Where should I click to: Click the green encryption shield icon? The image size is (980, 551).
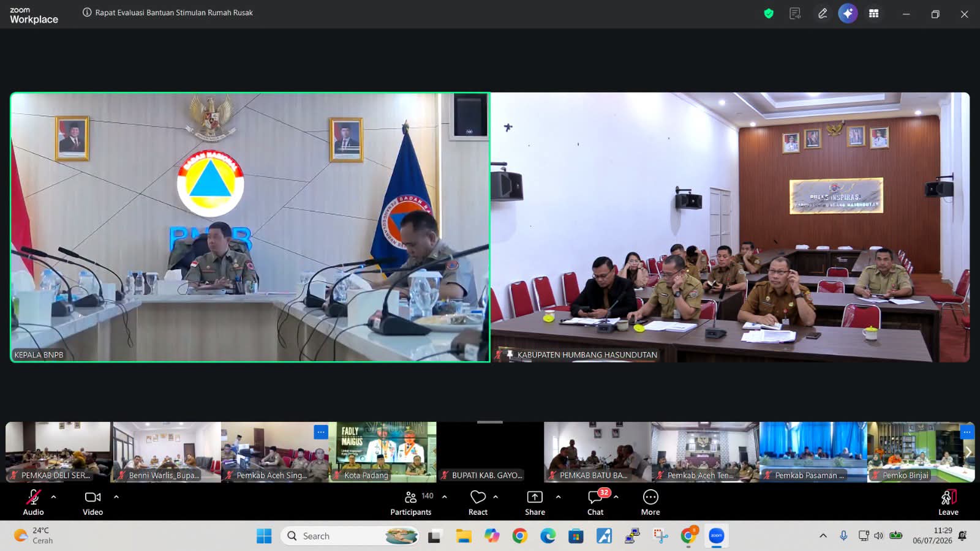[769, 13]
